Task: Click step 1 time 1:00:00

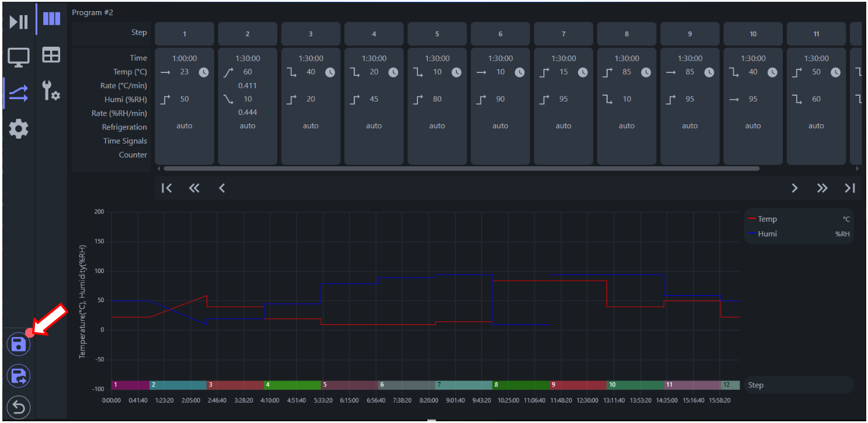Action: point(184,58)
